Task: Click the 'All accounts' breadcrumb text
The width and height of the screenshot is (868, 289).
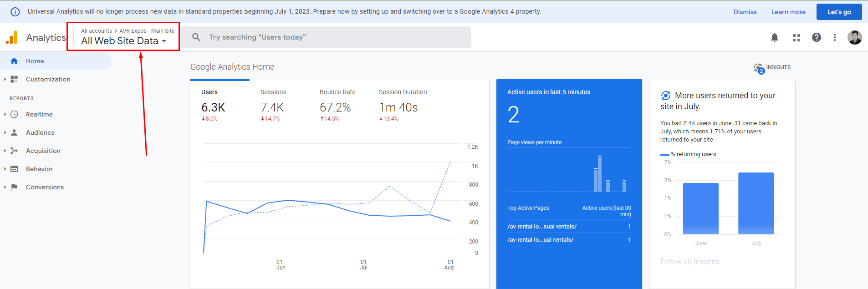Action: tap(97, 31)
